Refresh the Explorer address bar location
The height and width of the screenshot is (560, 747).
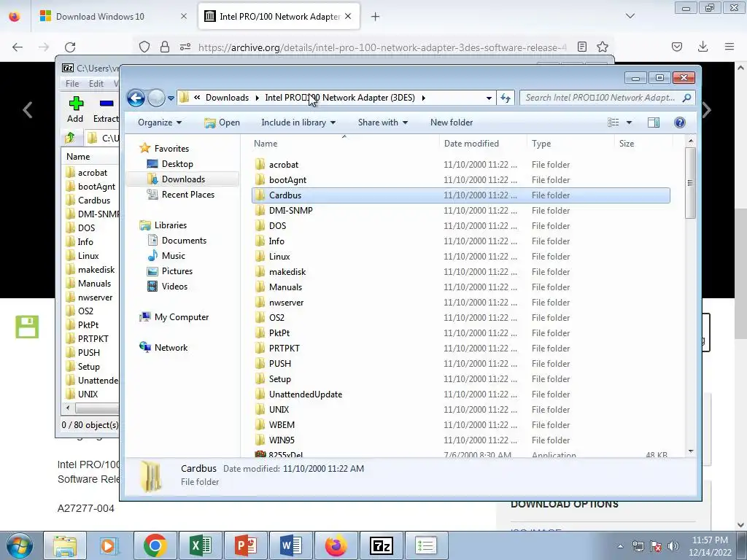(506, 98)
